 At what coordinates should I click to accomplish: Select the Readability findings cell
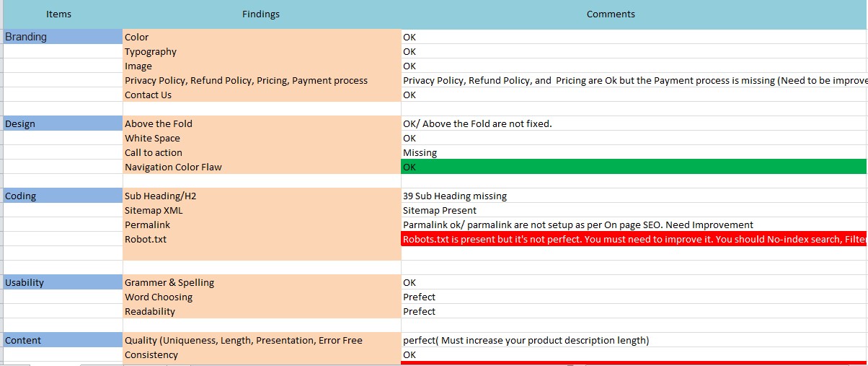tap(262, 311)
